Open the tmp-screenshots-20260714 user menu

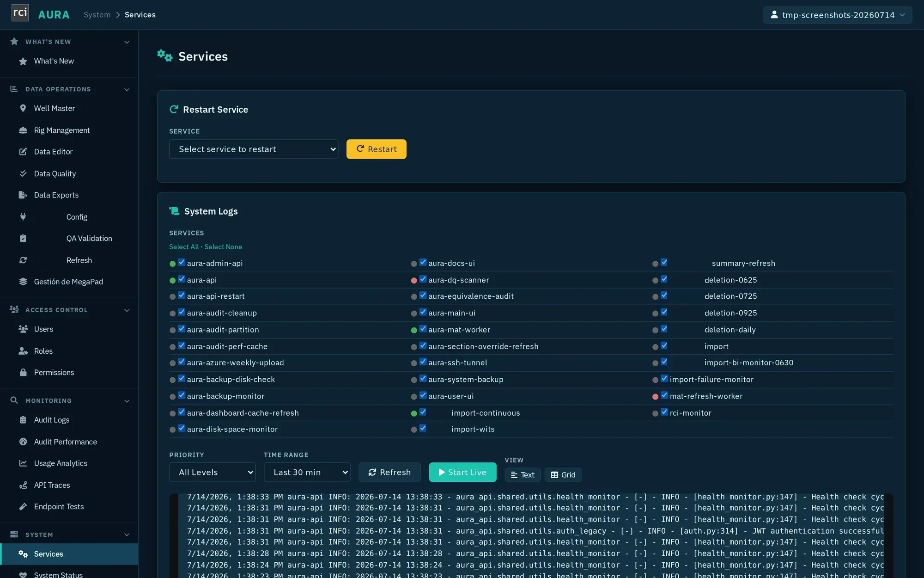point(838,15)
